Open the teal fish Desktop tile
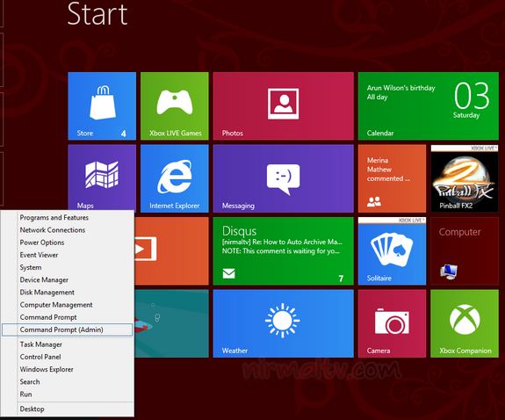This screenshot has height=420, width=505. [171, 323]
